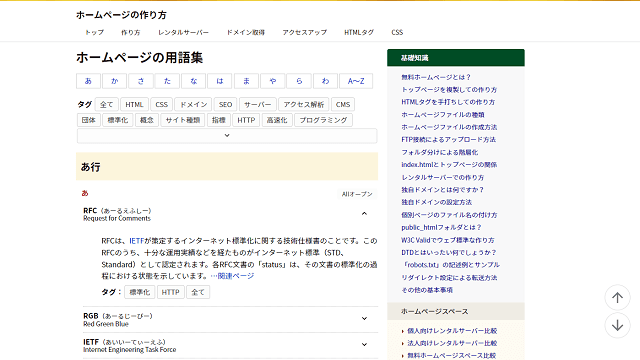Jump to the た index button
The image size is (640, 360).
[x=167, y=81]
